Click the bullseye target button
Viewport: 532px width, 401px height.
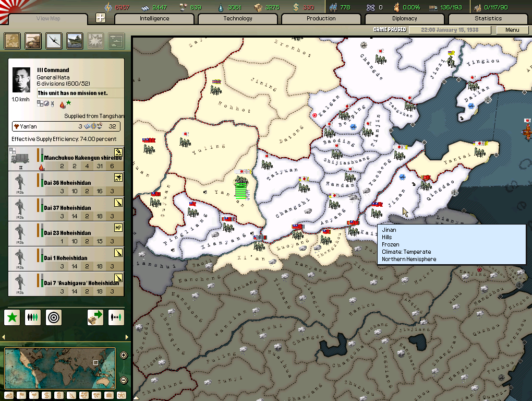(x=54, y=317)
